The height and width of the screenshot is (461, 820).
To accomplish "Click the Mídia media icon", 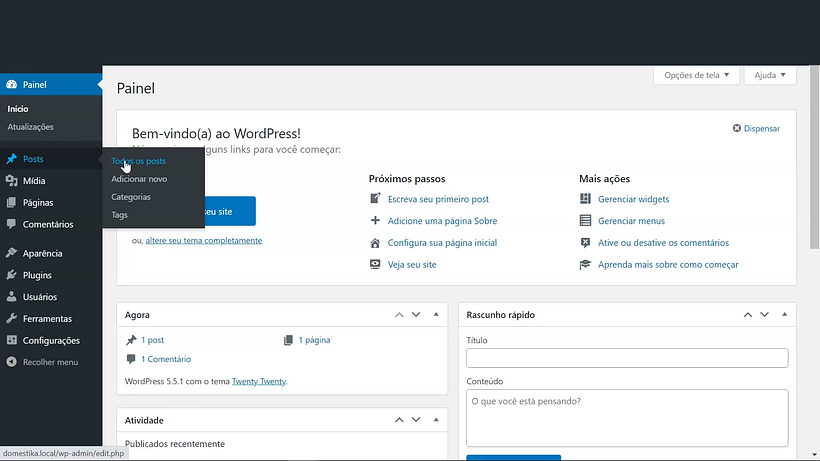I will click(x=12, y=181).
